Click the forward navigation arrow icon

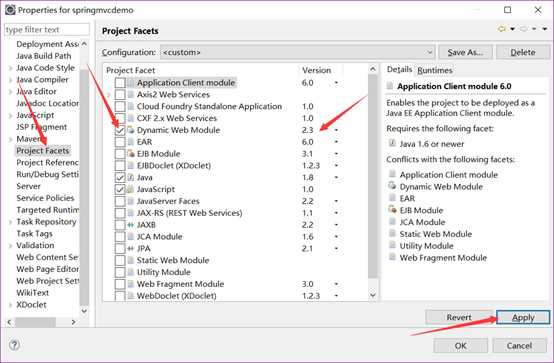coord(523,29)
